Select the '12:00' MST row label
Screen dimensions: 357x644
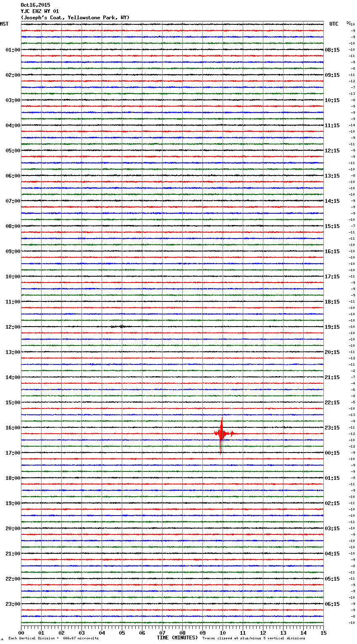click(13, 327)
